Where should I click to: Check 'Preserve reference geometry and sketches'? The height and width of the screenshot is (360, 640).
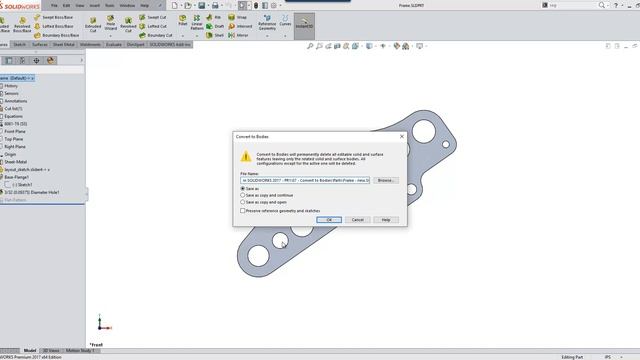click(x=280, y=211)
